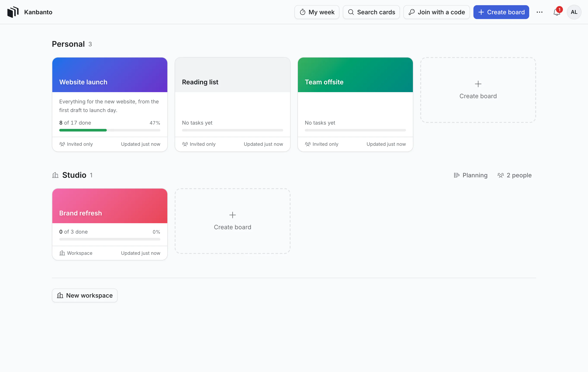The height and width of the screenshot is (372, 588).
Task: Click 'Updated just now' on Brand refresh
Action: 141,253
